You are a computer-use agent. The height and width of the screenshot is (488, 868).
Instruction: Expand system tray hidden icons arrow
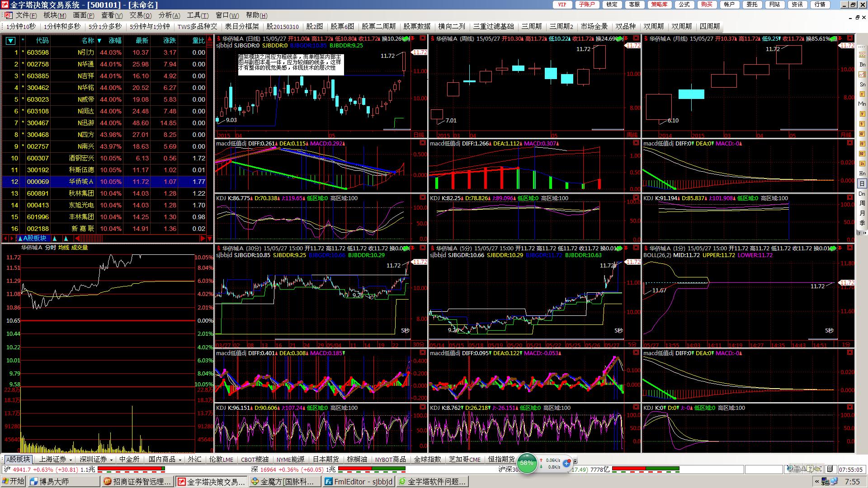pos(816,482)
